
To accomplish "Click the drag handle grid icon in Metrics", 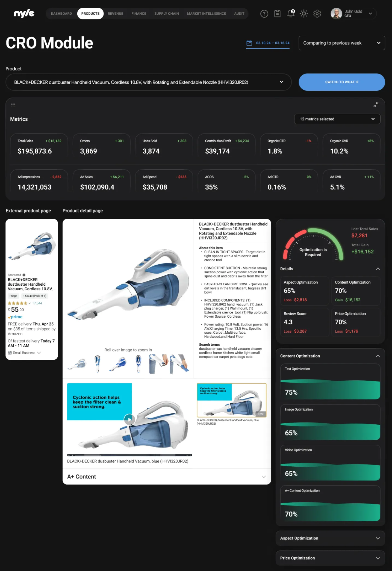I will pyautogui.click(x=13, y=104).
